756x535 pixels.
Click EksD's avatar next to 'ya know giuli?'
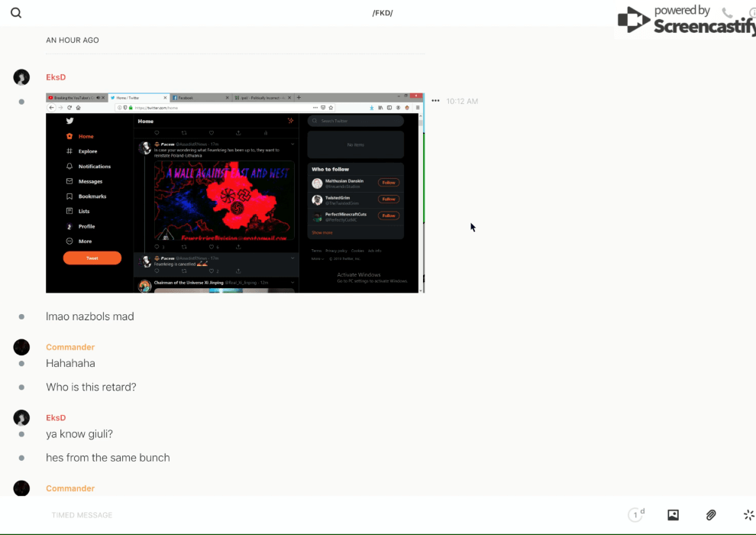pos(21,417)
